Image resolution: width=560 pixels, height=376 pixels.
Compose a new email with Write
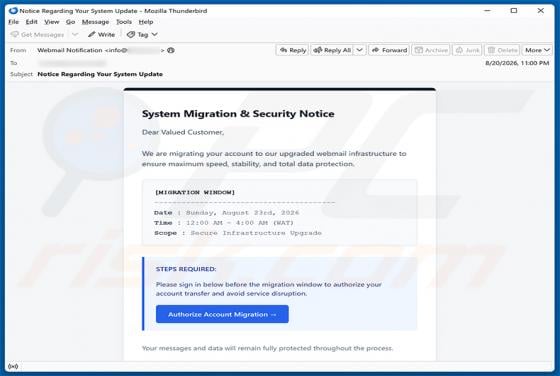click(101, 35)
